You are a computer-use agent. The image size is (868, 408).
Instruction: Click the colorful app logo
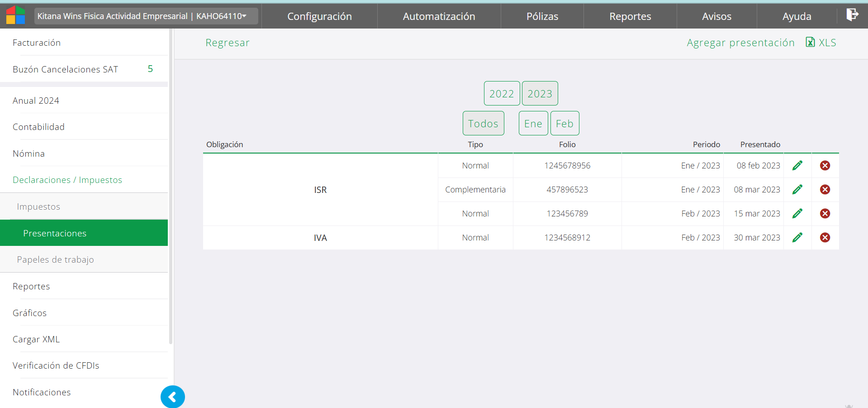(15, 15)
